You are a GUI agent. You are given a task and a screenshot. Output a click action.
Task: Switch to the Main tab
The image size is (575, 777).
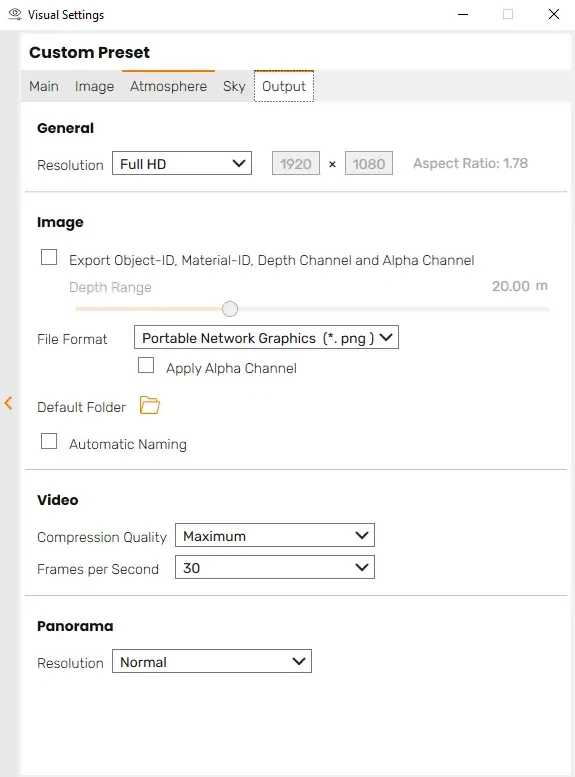point(44,86)
